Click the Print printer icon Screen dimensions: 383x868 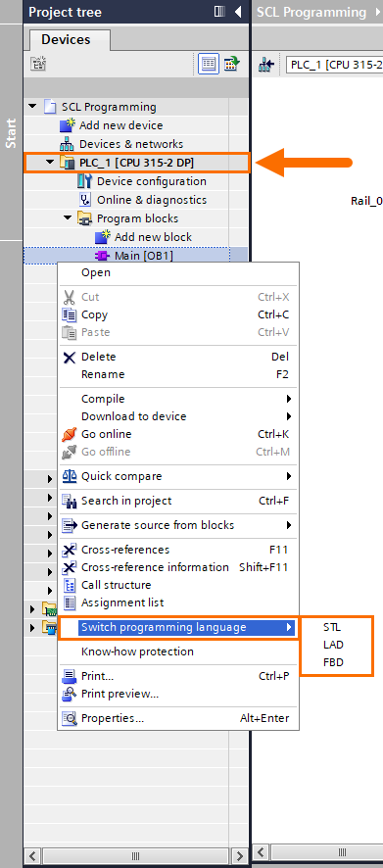coord(70,676)
